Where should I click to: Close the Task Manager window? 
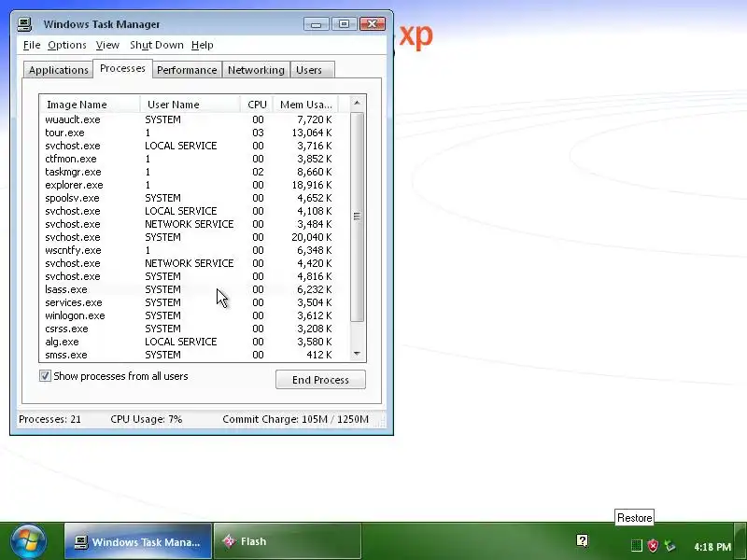coord(372,24)
